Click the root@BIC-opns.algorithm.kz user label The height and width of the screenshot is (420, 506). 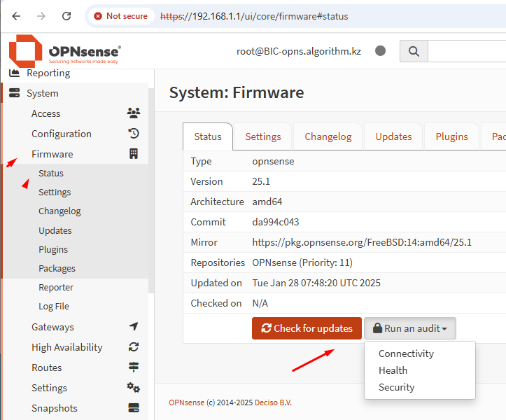click(x=299, y=51)
